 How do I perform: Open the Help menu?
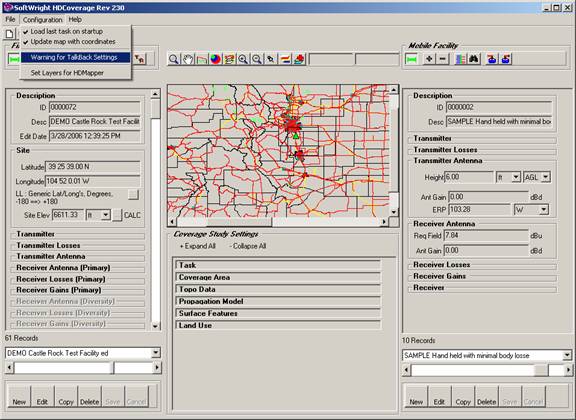coord(75,19)
